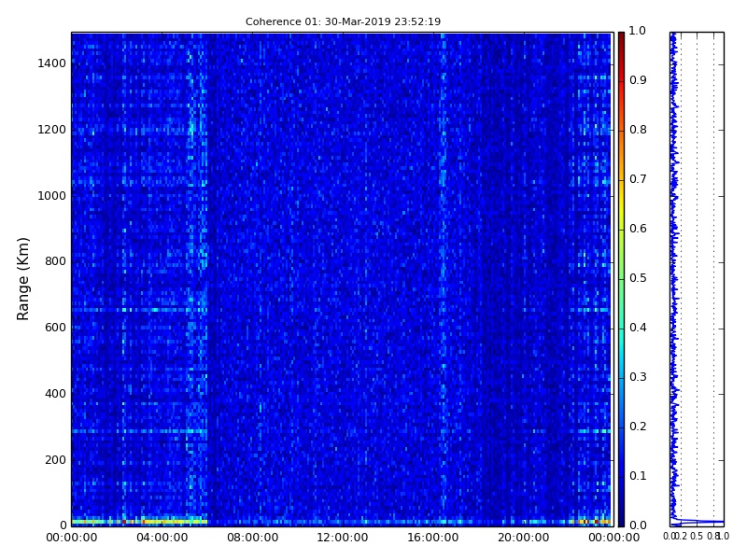Click the 800 range tick label
The image size is (747, 560).
coord(55,261)
